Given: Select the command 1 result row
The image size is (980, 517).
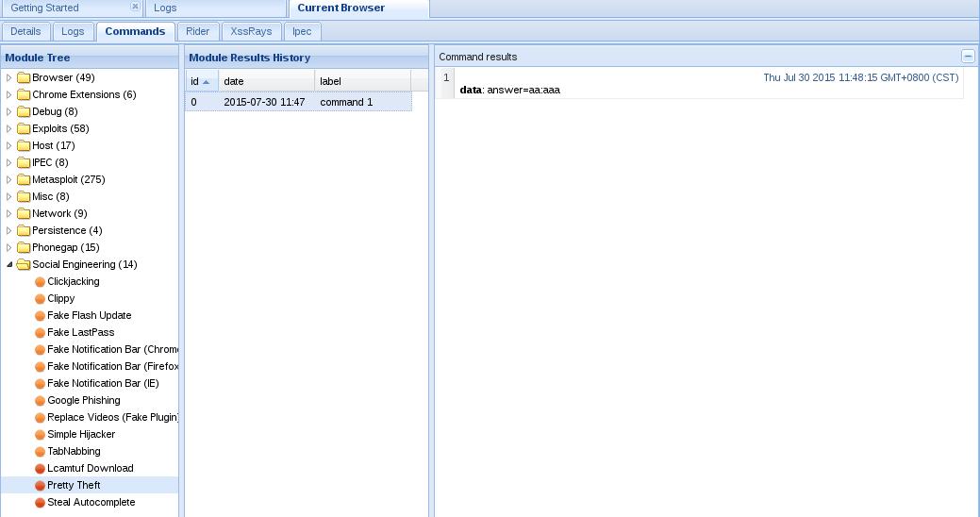Looking at the screenshot, I should coord(345,102).
